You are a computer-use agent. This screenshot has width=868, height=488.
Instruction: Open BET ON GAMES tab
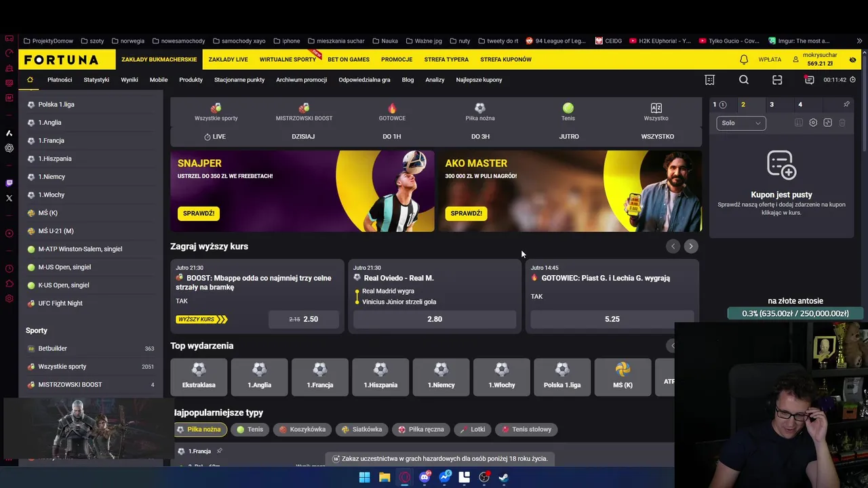[349, 60]
